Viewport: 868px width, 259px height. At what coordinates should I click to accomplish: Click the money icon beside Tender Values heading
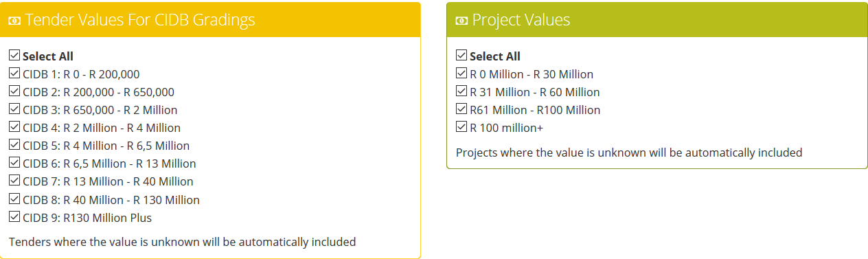(14, 21)
